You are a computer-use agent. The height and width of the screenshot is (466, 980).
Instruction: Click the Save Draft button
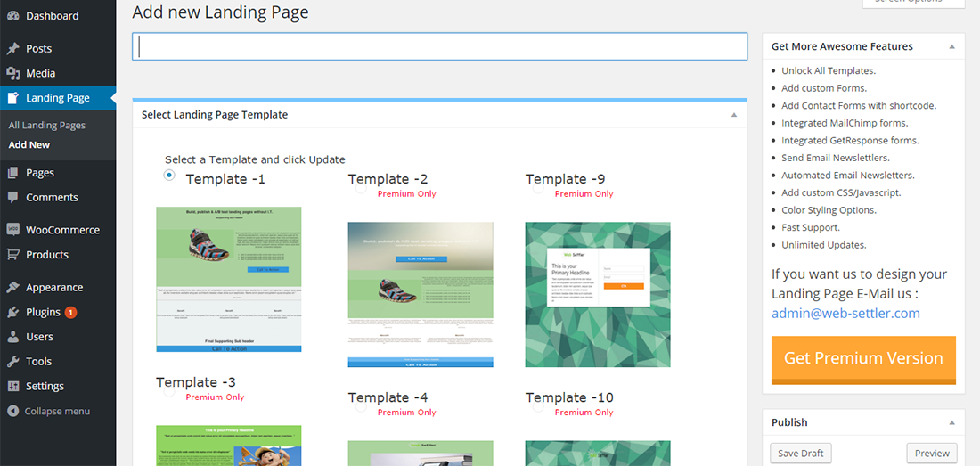click(x=801, y=454)
